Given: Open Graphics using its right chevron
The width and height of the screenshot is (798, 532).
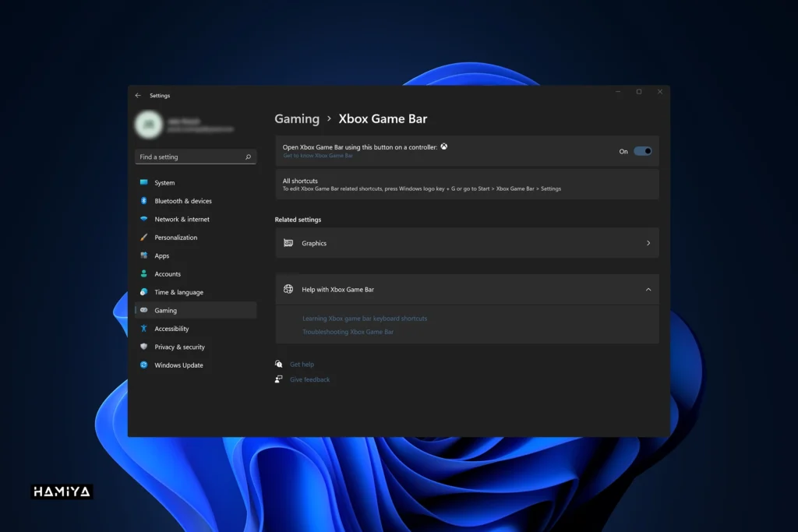Looking at the screenshot, I should 648,243.
